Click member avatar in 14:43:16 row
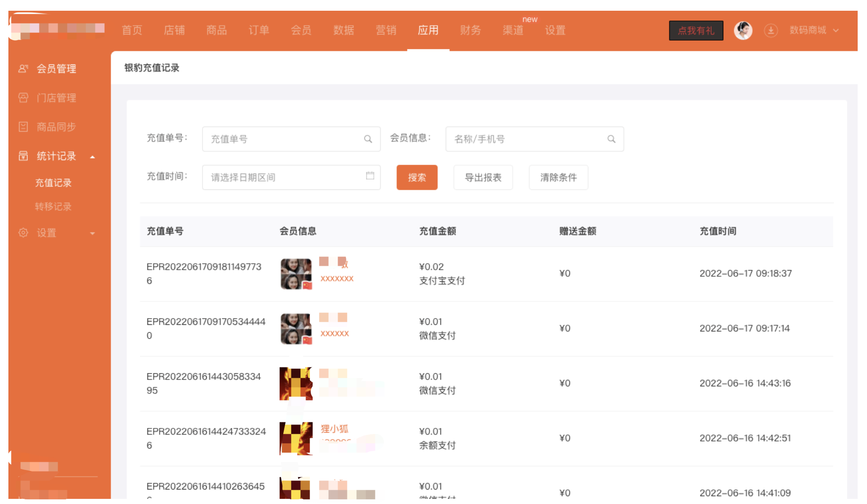 pos(296,384)
